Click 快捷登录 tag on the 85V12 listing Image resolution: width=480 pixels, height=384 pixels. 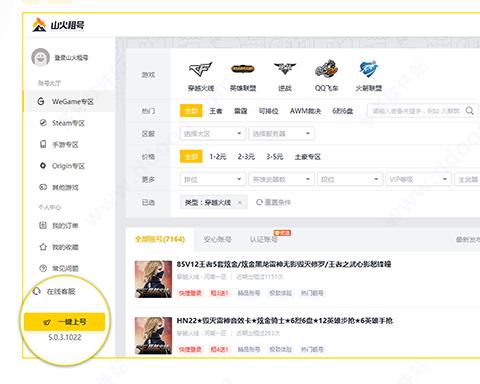[190, 293]
